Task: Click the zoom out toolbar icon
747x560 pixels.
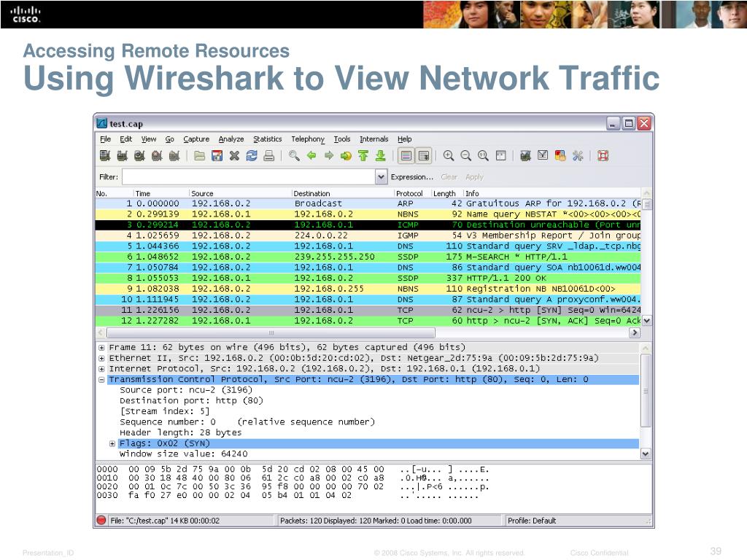Action: [466, 156]
